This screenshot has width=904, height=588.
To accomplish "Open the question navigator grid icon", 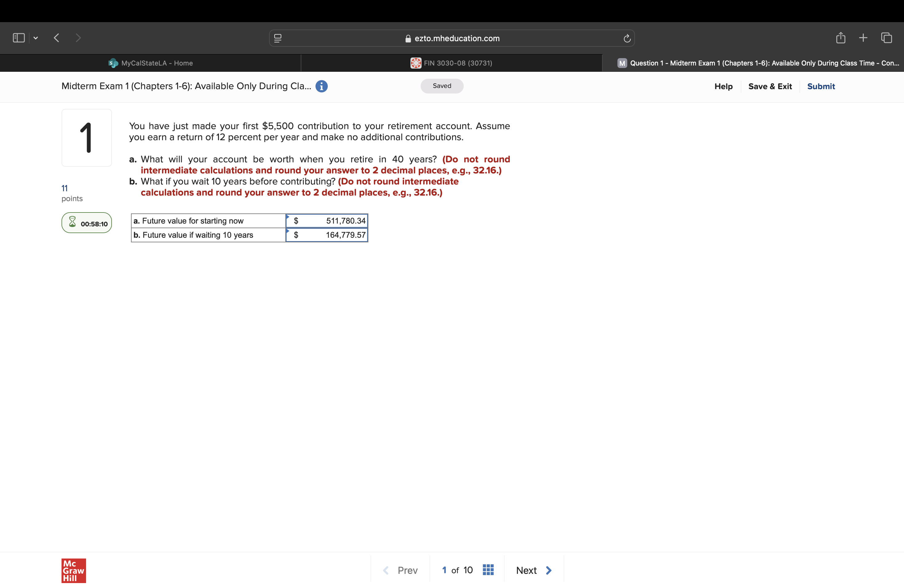I will [488, 570].
